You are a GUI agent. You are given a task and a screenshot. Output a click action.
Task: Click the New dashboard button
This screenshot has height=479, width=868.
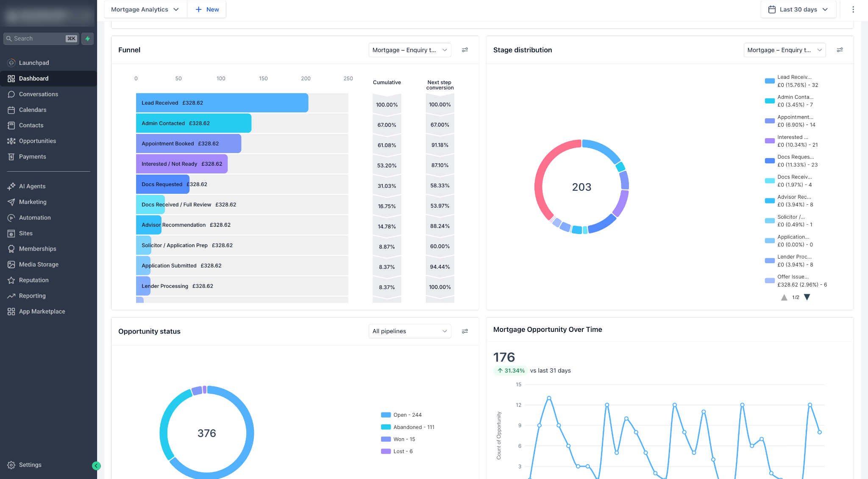point(207,9)
